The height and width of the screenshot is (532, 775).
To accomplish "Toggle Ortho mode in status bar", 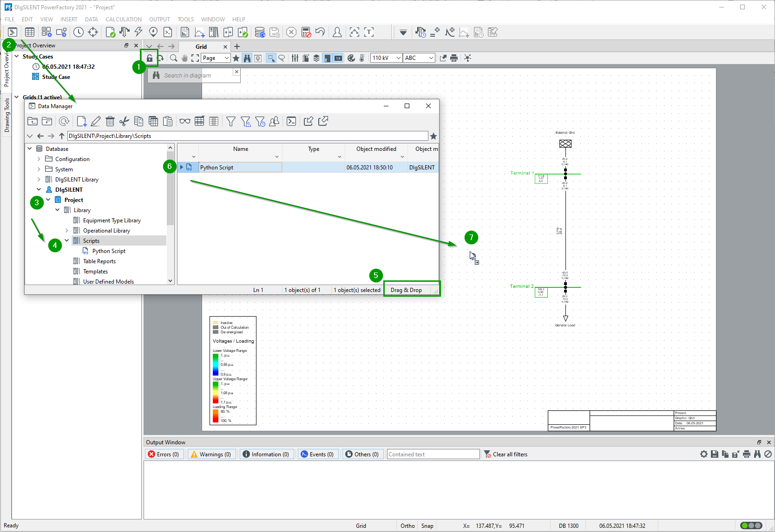I will (x=407, y=526).
